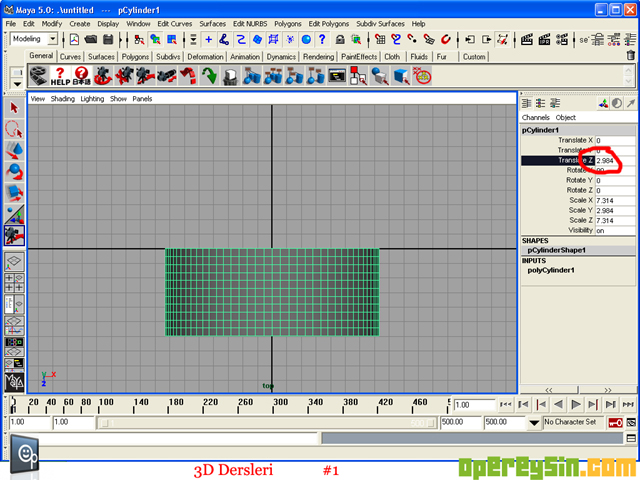Click IPR render clapper icon
This screenshot has width=640, height=480.
click(544, 40)
